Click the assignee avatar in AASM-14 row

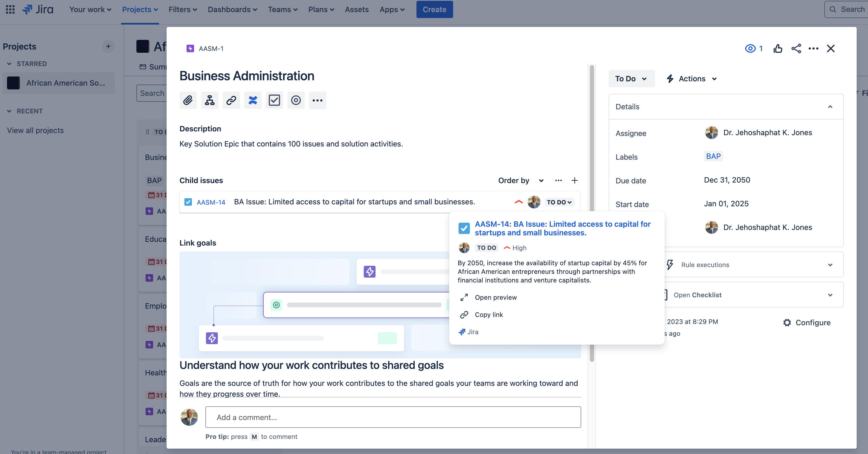click(534, 202)
